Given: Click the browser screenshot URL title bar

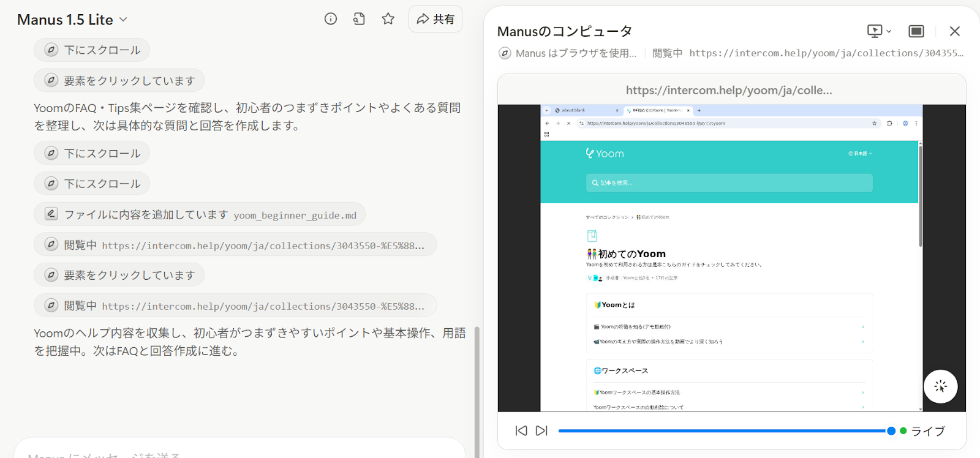Looking at the screenshot, I should tap(729, 90).
